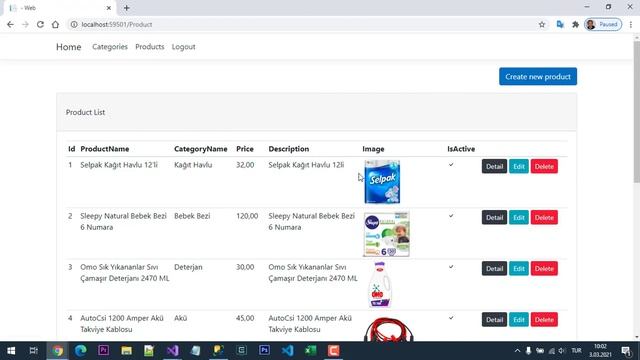This screenshot has height=360, width=640.
Task: Click the Product List heading
Action: pyautogui.click(x=85, y=112)
